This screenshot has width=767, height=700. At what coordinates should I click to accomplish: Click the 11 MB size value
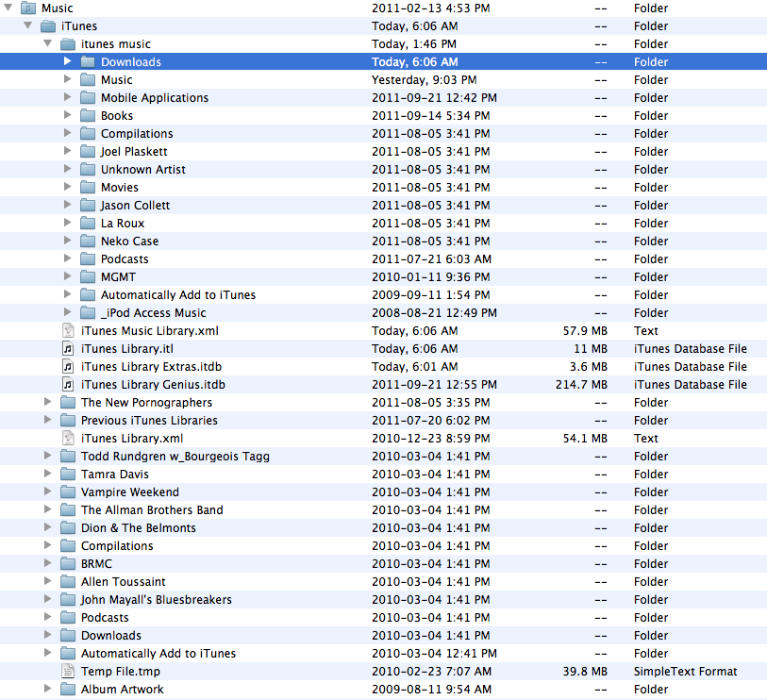click(591, 349)
